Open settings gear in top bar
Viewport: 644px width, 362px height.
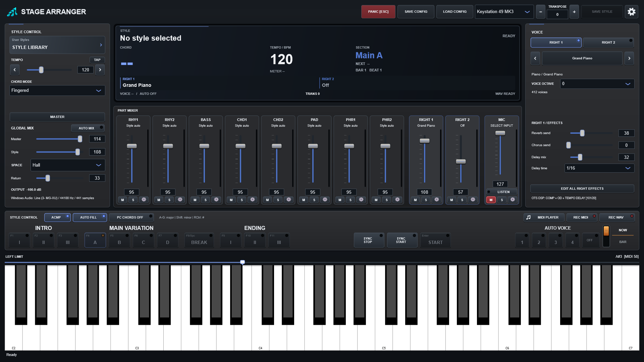point(631,12)
